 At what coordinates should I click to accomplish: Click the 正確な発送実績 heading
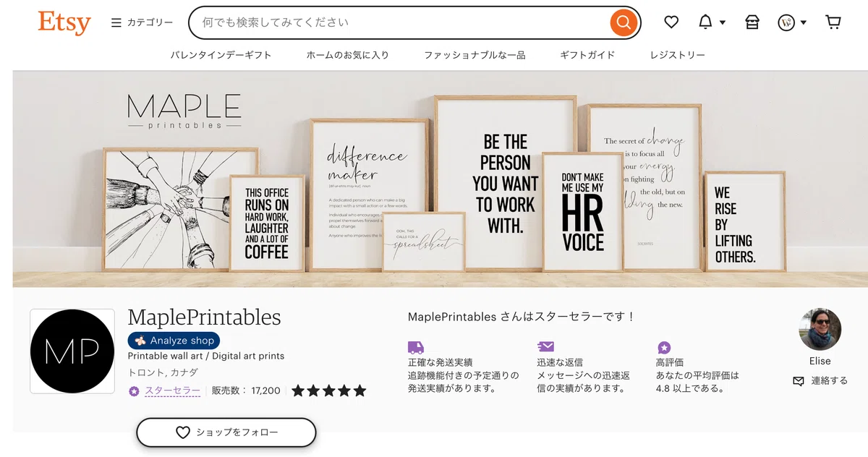[x=441, y=362]
